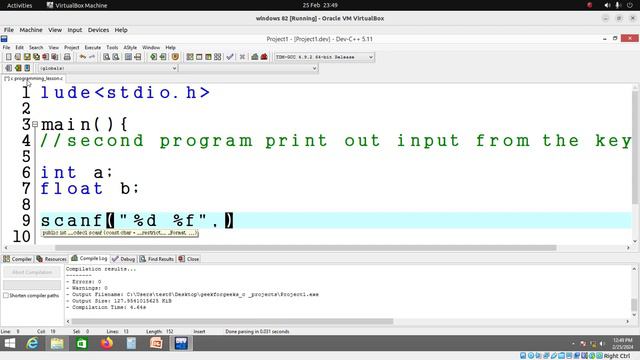Viewport: 640px width, 360px height.
Task: Open the Dev-C++ Execute menu
Action: pyautogui.click(x=93, y=47)
